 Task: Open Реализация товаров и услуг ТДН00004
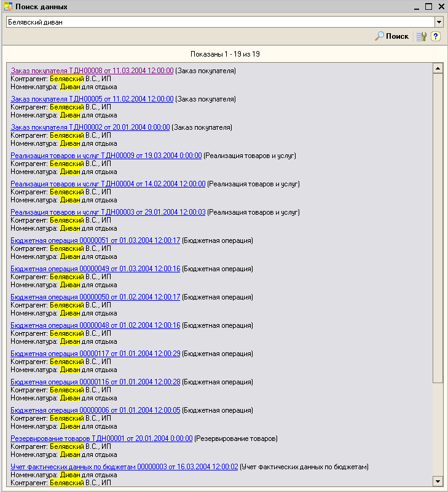coord(108,184)
